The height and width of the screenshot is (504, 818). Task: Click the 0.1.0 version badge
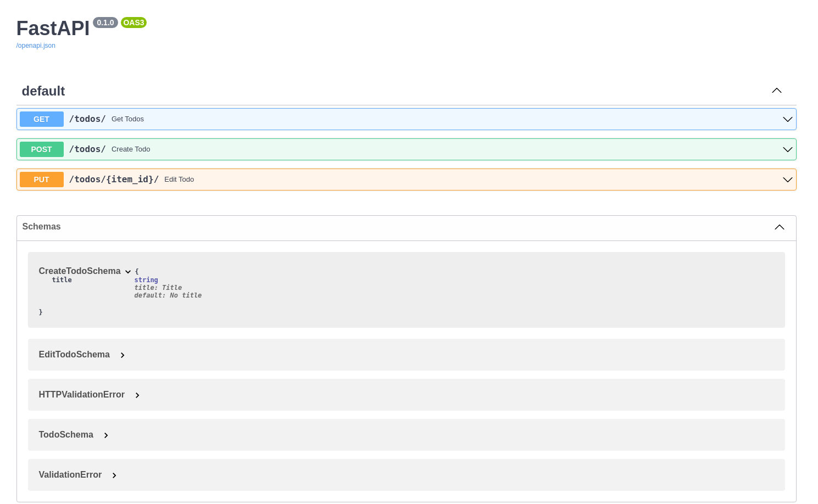(105, 23)
